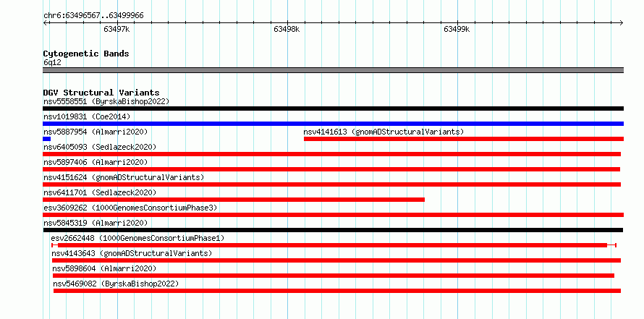Click the right arrow of the ruler
This screenshot has height=319, width=644.
click(x=621, y=22)
